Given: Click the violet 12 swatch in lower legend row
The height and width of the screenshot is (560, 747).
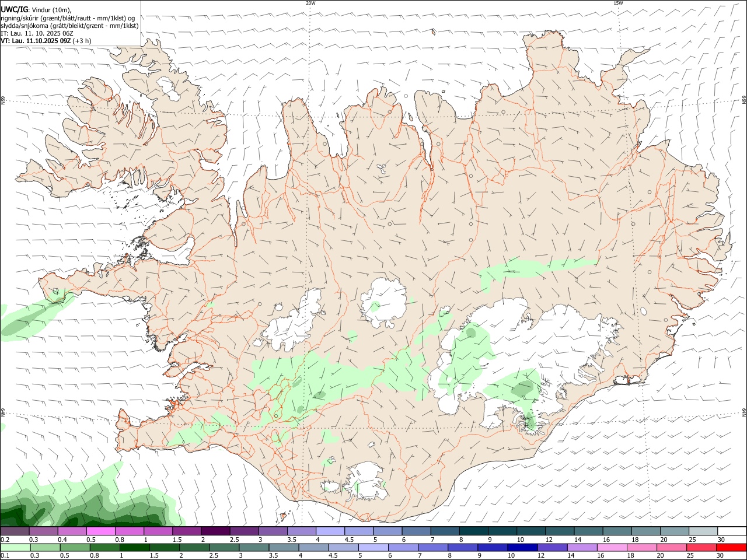Looking at the screenshot, I should (552, 548).
